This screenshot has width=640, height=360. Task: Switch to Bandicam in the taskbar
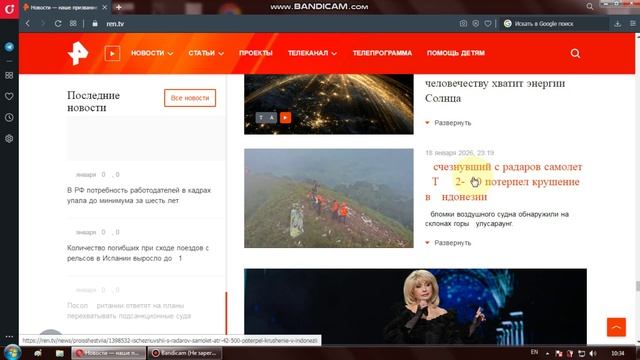pyautogui.click(x=185, y=353)
